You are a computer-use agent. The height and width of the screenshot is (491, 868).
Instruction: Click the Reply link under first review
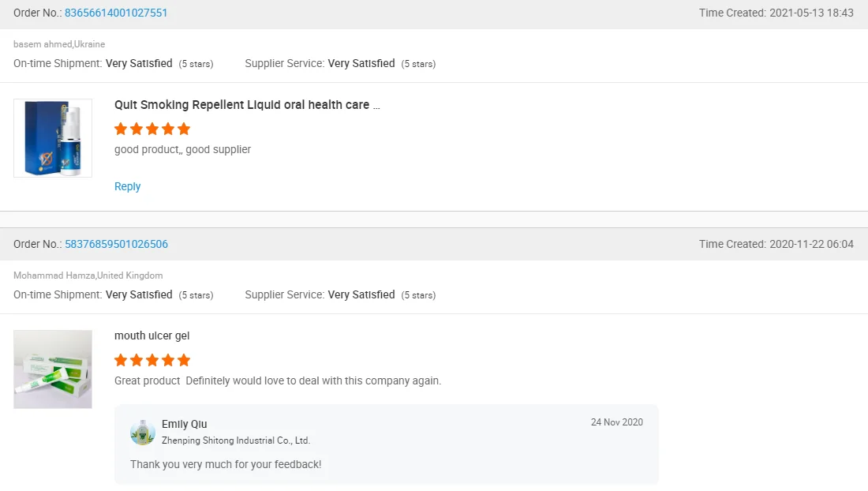(127, 186)
